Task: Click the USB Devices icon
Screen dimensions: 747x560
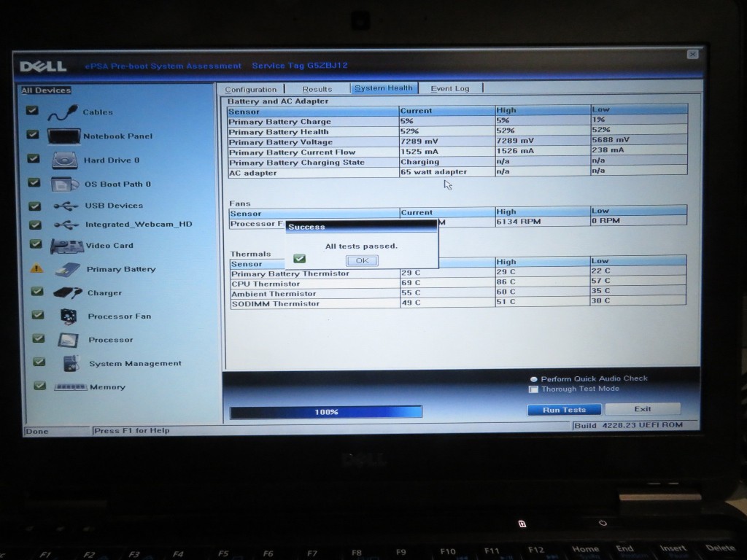Action: 66,206
